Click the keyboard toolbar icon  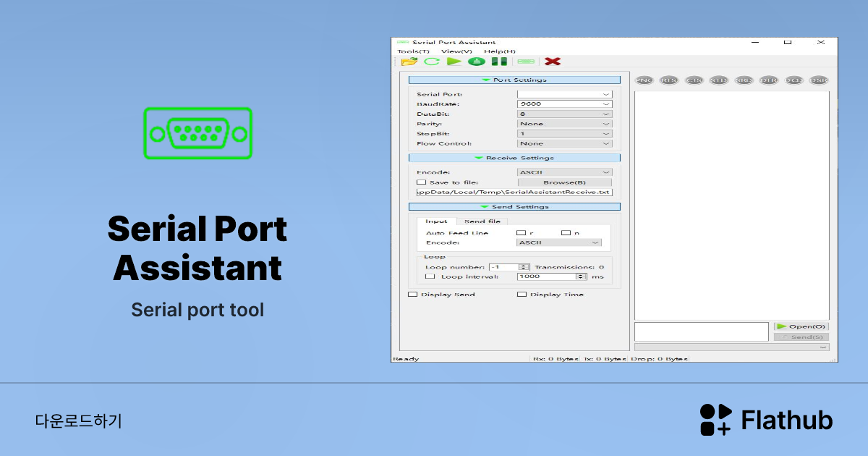point(525,62)
